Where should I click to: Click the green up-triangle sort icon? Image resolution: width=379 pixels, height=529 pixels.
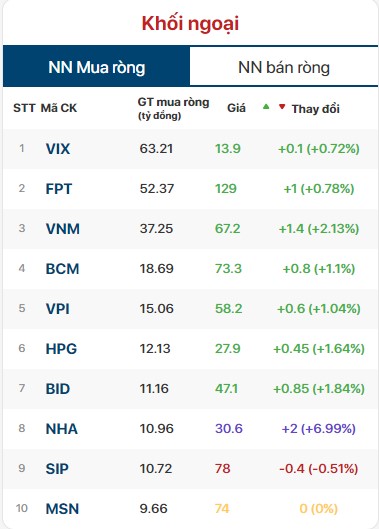point(266,107)
